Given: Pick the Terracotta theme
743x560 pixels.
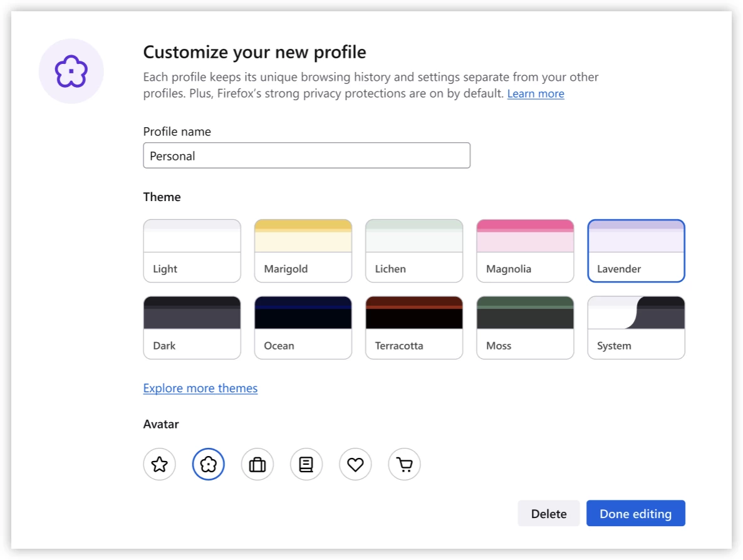Looking at the screenshot, I should click(413, 326).
